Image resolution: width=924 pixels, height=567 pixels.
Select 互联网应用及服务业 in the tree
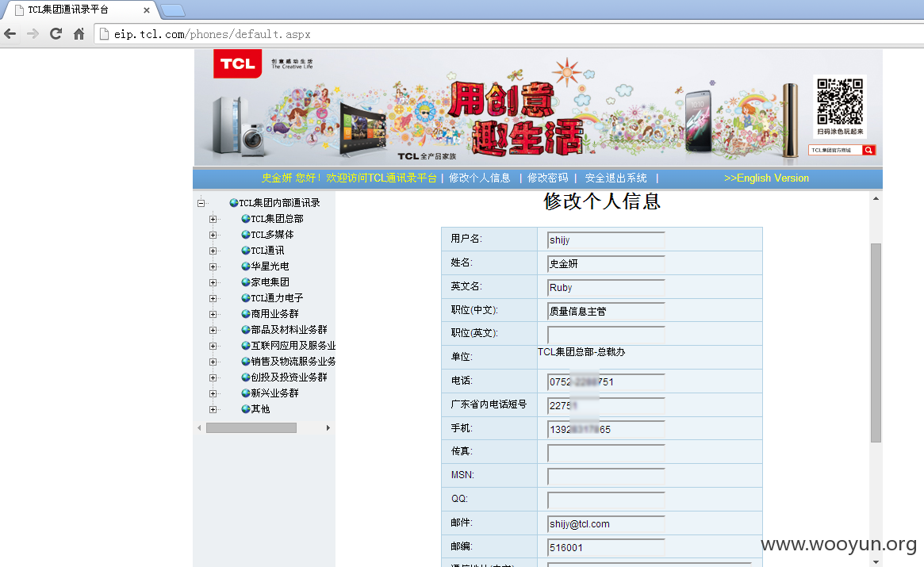(x=293, y=346)
